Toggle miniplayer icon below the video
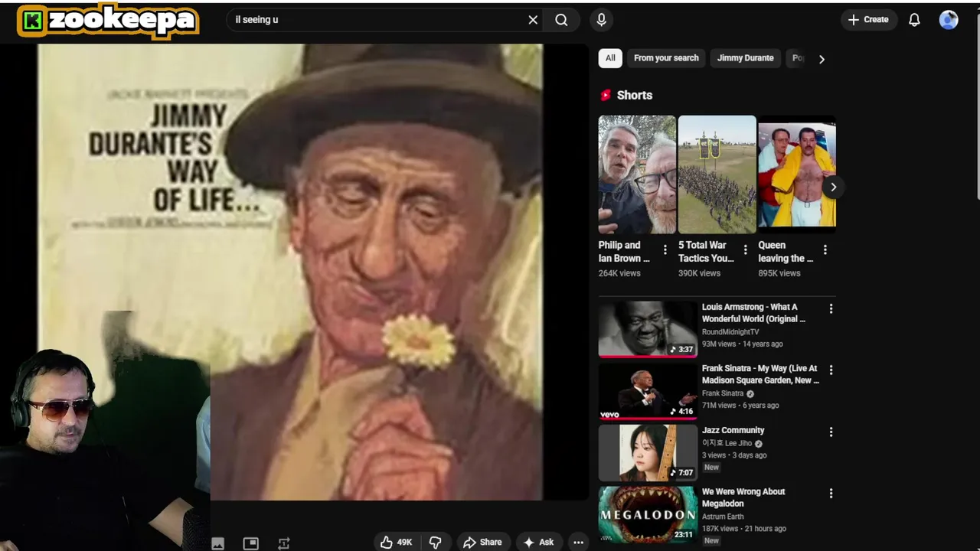980x551 pixels. tap(250, 543)
